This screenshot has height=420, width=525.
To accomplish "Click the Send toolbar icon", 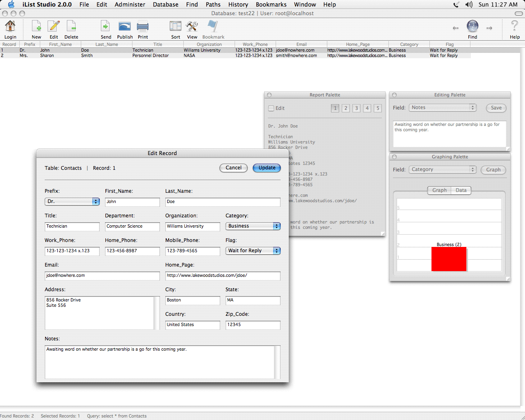I will click(106, 26).
